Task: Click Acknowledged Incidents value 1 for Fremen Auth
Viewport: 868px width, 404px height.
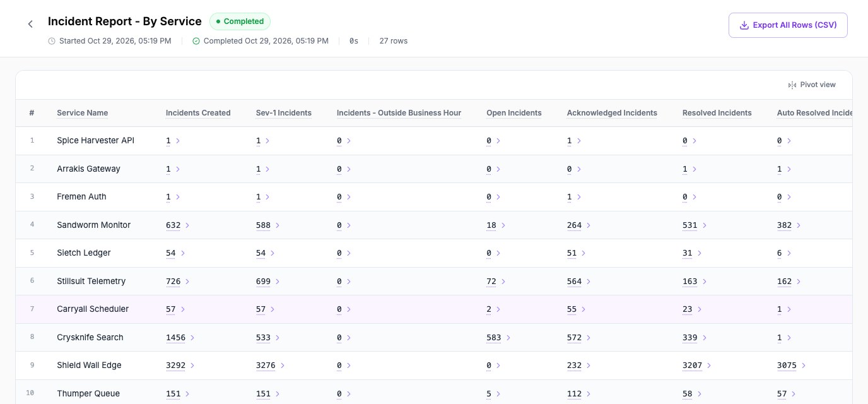Action: click(570, 197)
